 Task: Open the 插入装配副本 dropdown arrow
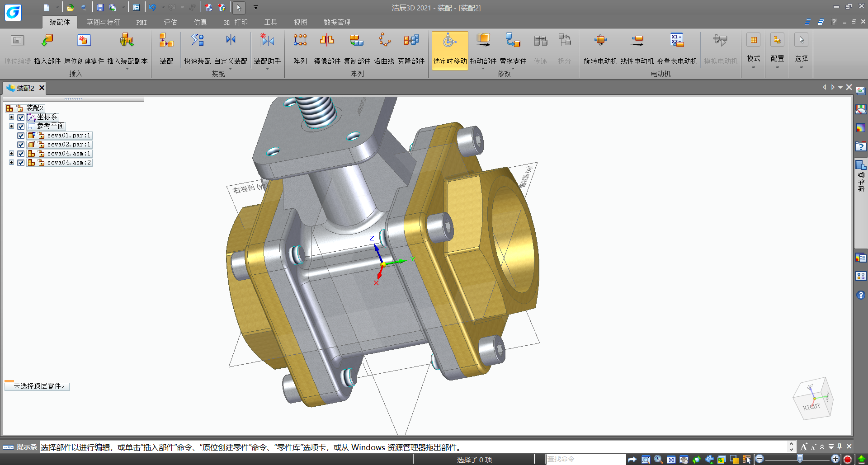127,69
